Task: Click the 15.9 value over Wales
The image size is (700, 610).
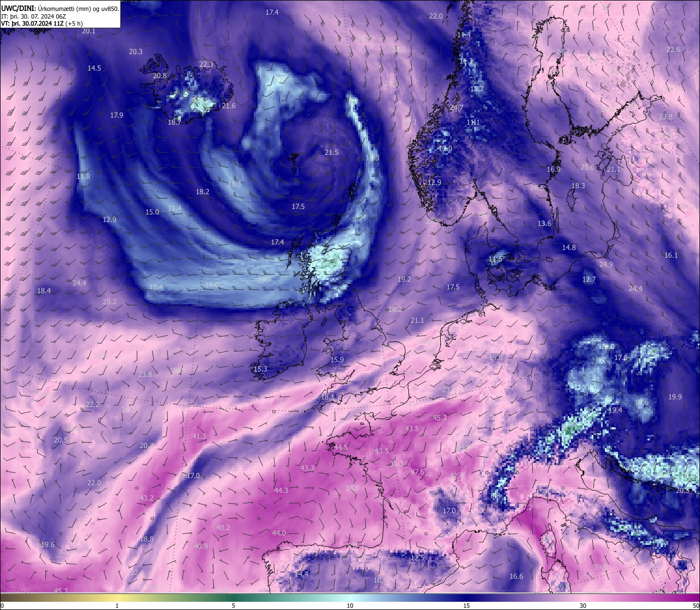Action: [x=337, y=359]
